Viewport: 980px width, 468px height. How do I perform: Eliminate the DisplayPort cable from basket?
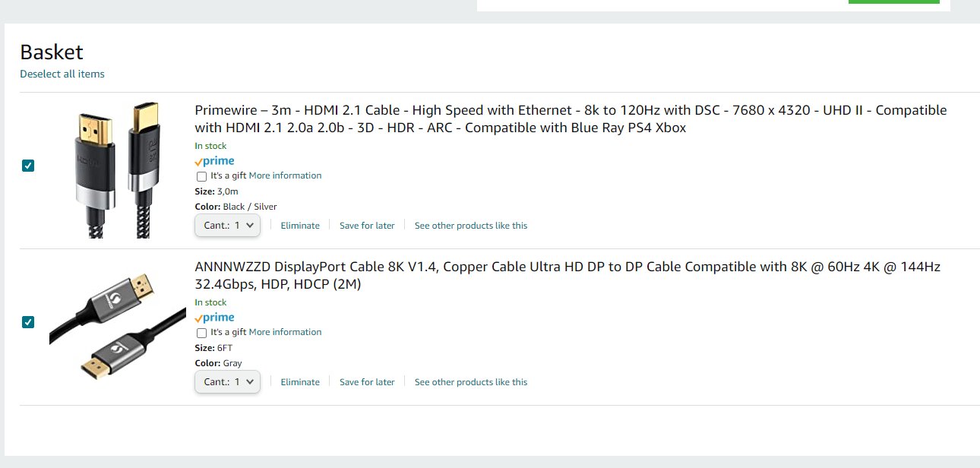click(300, 382)
